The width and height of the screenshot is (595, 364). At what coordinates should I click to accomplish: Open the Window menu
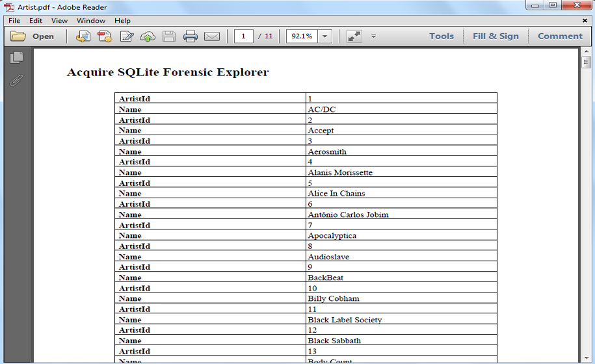(x=90, y=21)
